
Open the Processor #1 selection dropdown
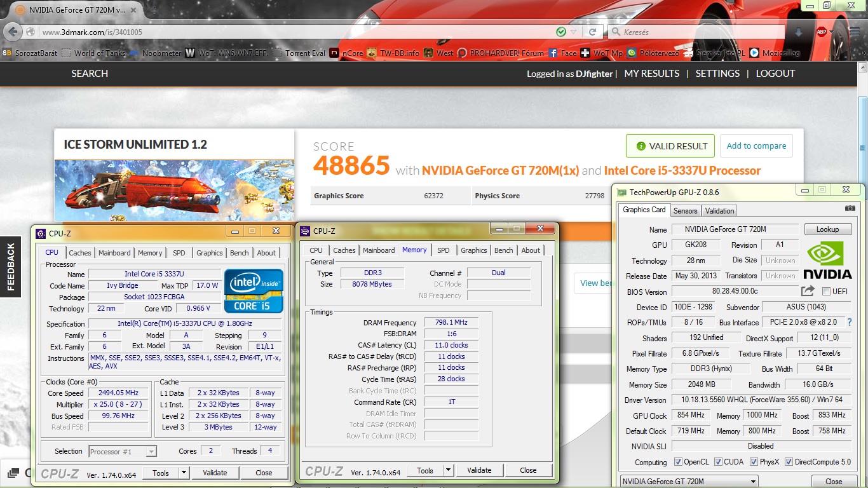coord(123,451)
